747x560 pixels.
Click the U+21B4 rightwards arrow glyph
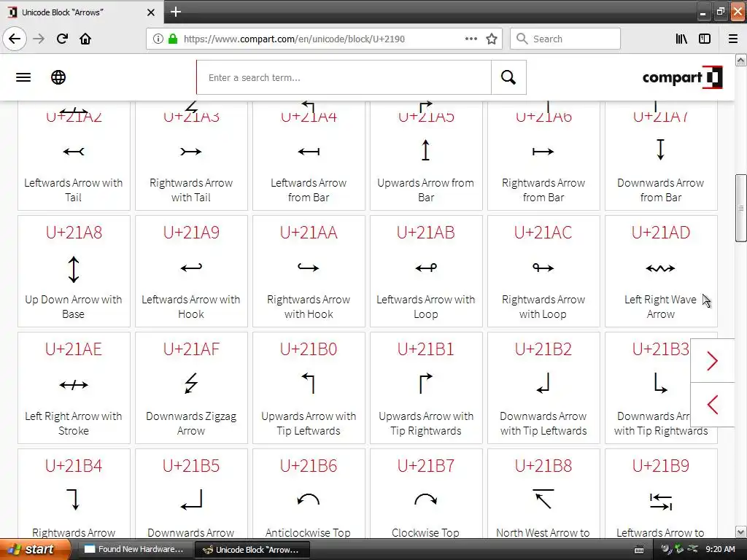[74, 500]
